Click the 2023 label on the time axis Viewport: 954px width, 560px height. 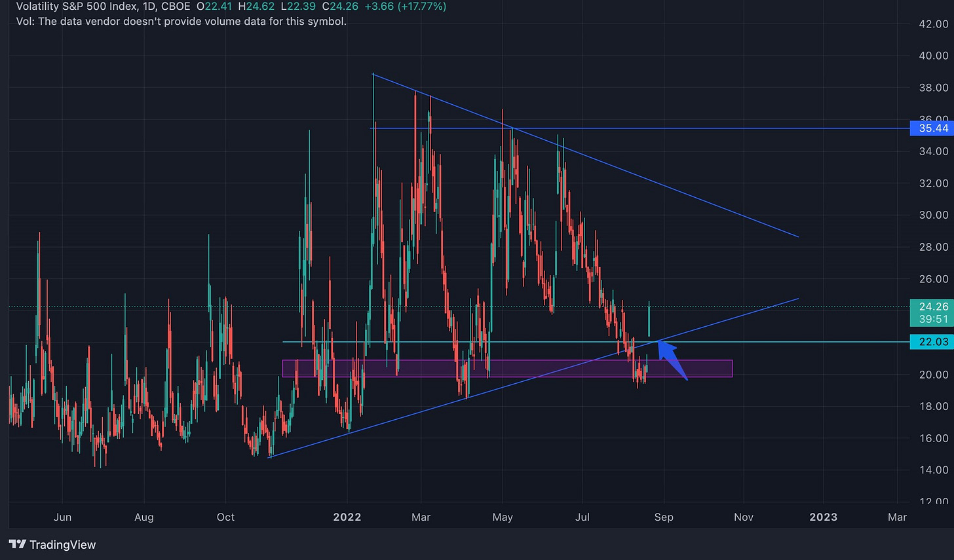pyautogui.click(x=824, y=517)
